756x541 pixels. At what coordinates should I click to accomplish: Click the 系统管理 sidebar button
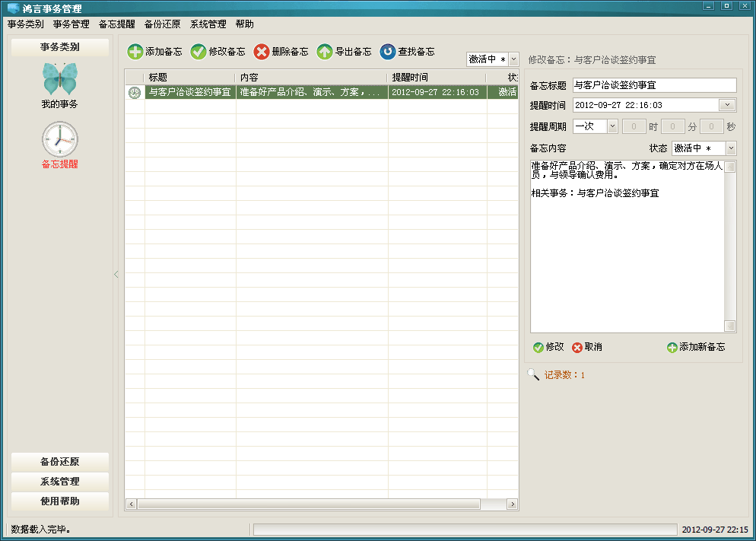click(x=60, y=482)
